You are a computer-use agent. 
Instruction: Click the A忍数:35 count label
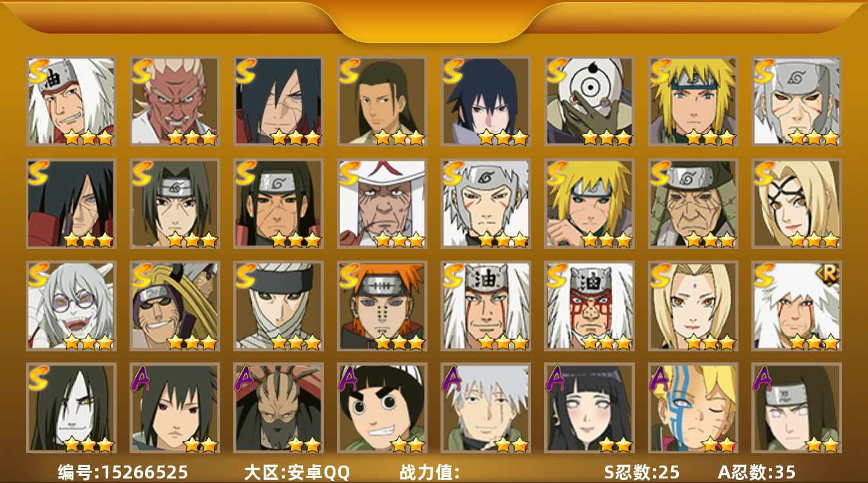(757, 472)
